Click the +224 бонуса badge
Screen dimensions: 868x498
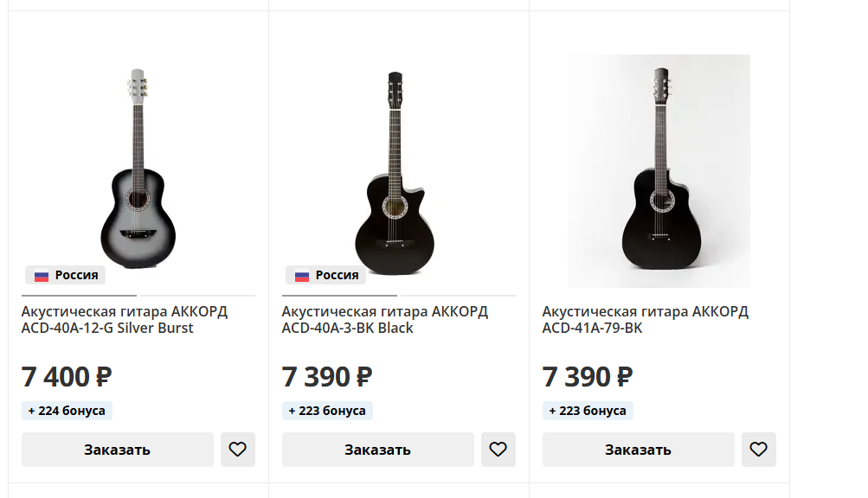[x=67, y=411]
